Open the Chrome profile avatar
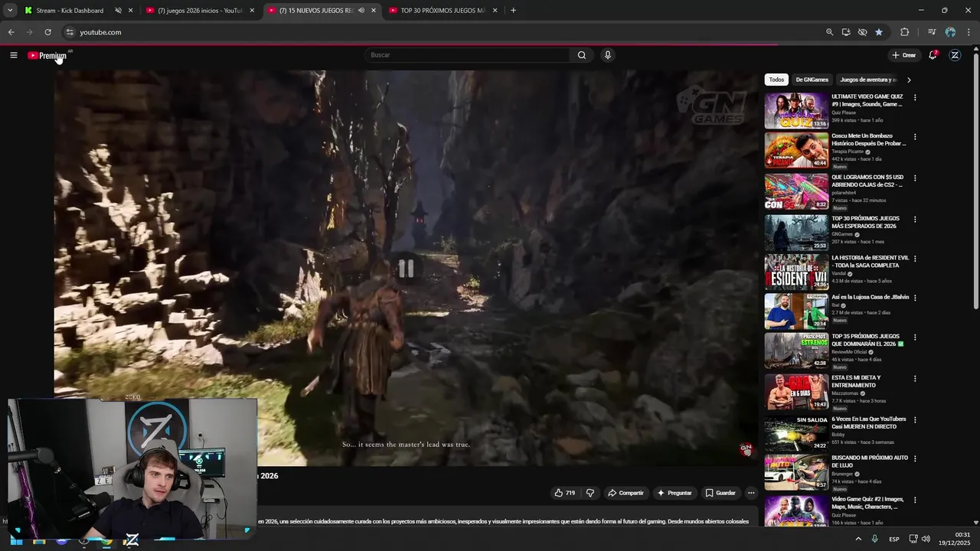This screenshot has height=551, width=980. pyautogui.click(x=950, y=32)
